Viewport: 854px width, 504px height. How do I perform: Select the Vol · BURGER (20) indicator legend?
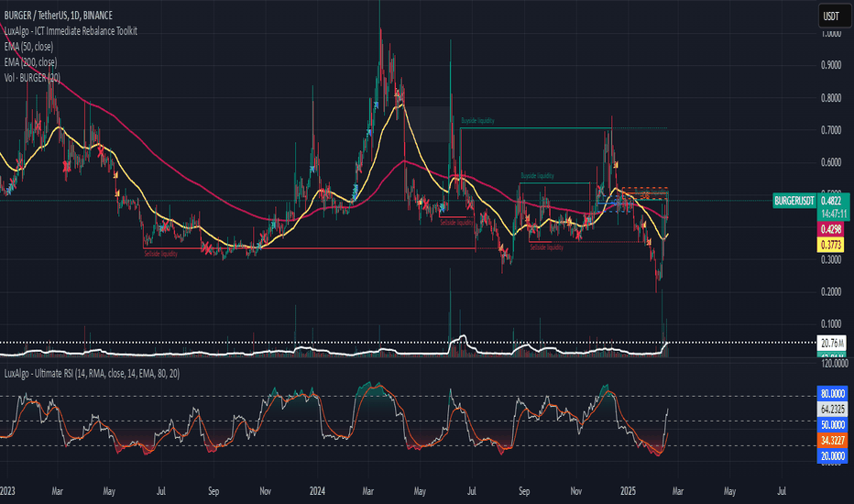pos(31,78)
